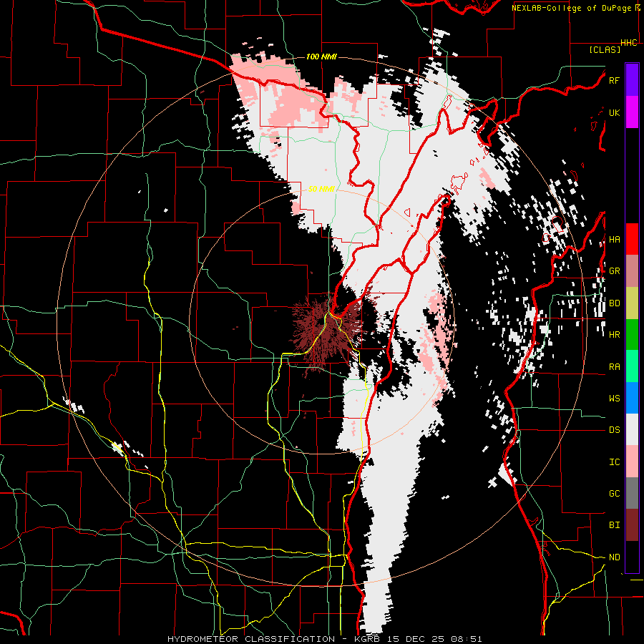Click the GR legend color block
This screenshot has height=644, width=644.
(632, 271)
